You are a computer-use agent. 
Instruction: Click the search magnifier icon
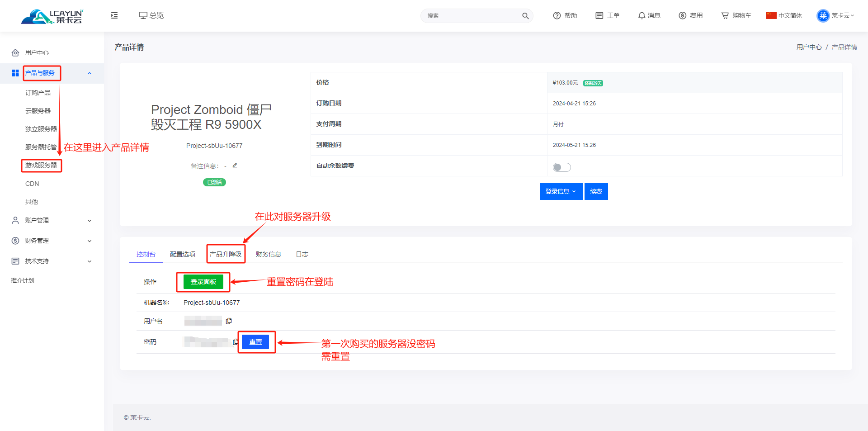(525, 16)
